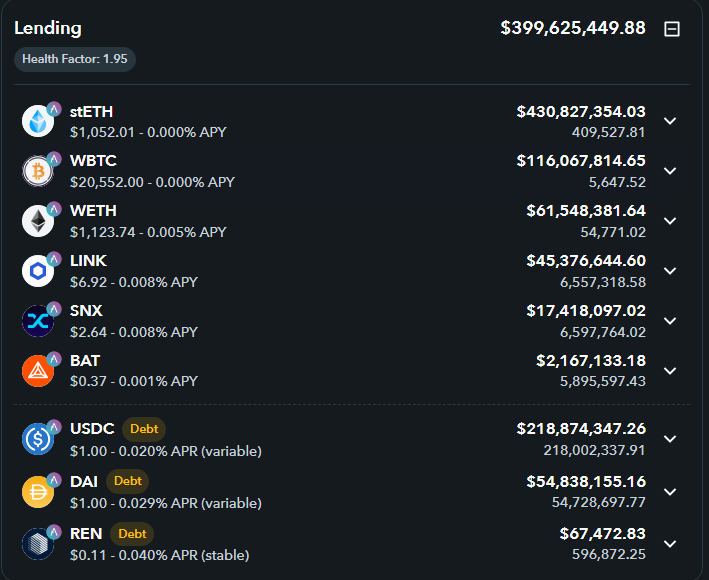Click the Lending section title
The width and height of the screenshot is (709, 580).
point(48,28)
